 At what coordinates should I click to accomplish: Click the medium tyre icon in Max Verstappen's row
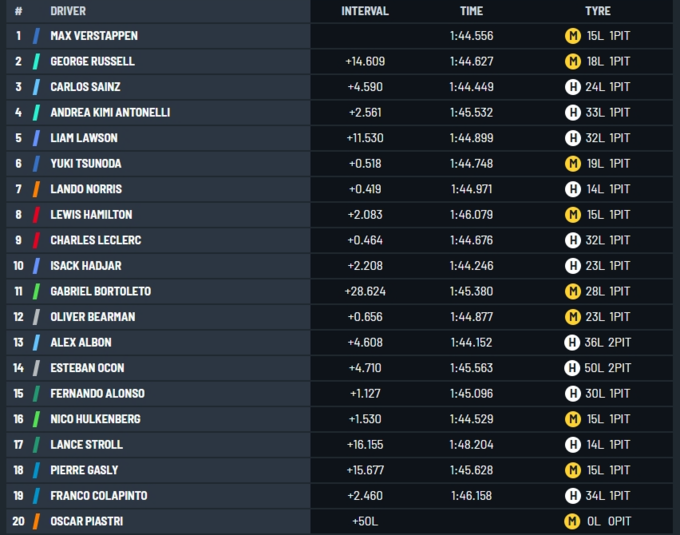point(572,36)
